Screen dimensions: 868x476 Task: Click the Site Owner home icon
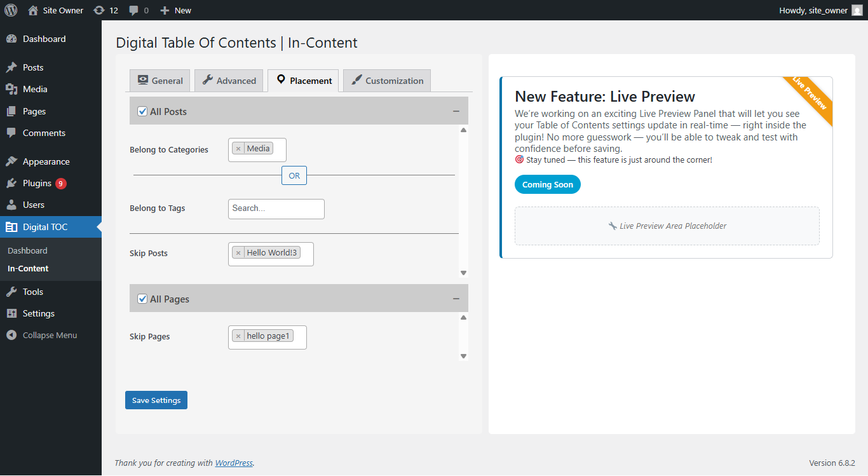pyautogui.click(x=33, y=10)
